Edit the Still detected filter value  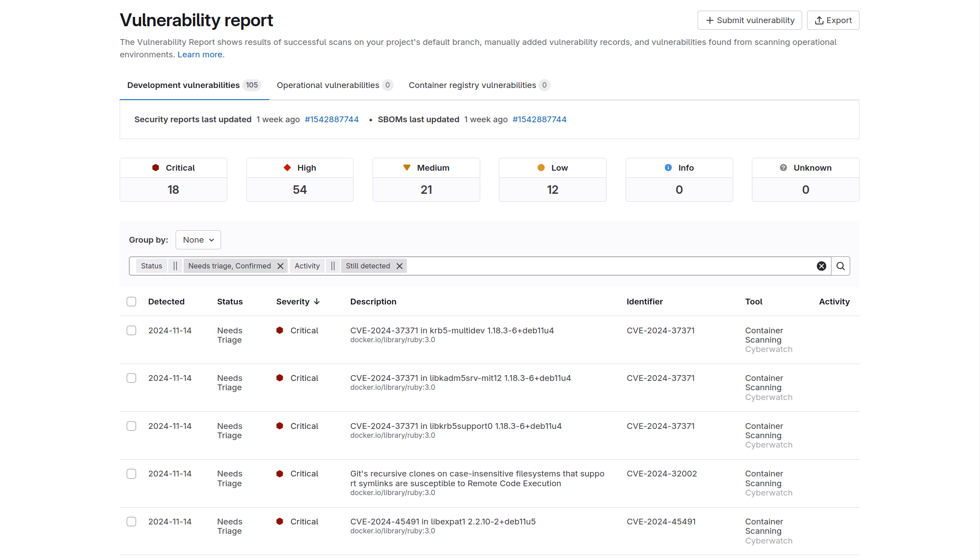(x=368, y=266)
